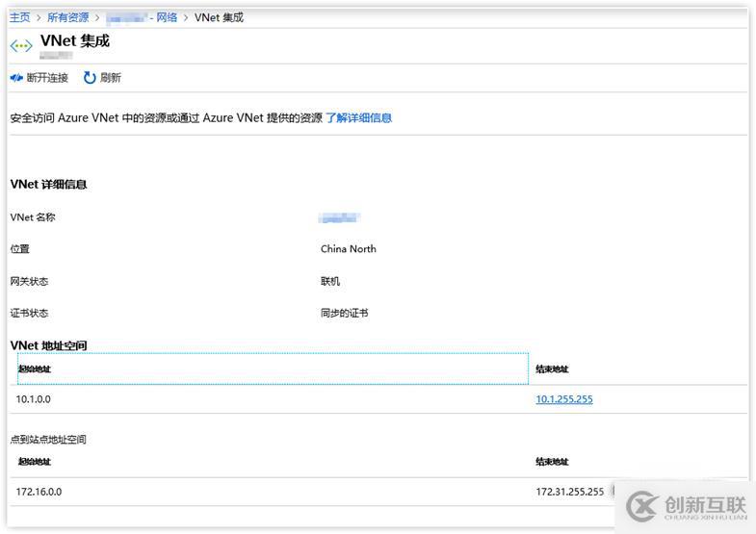Viewport: 756px width, 534px height.
Task: Select the 刷新 toolbar button
Action: [x=102, y=78]
